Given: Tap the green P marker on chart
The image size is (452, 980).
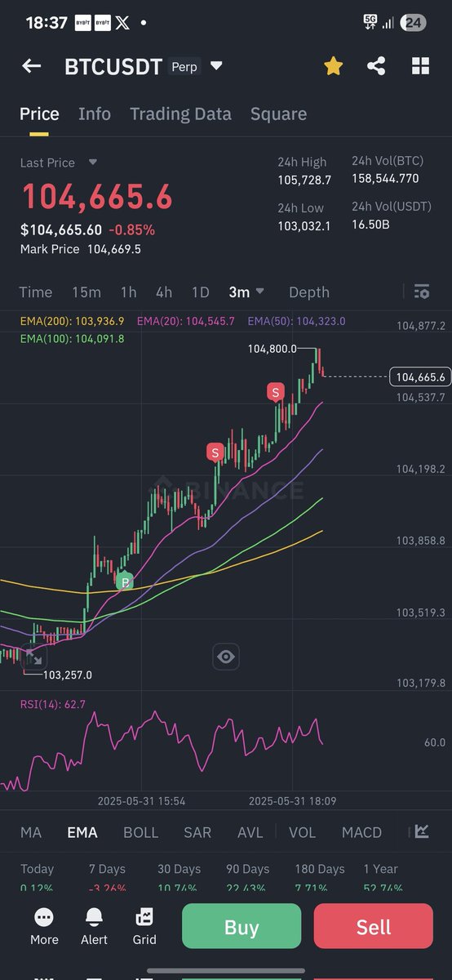Looking at the screenshot, I should point(124,581).
